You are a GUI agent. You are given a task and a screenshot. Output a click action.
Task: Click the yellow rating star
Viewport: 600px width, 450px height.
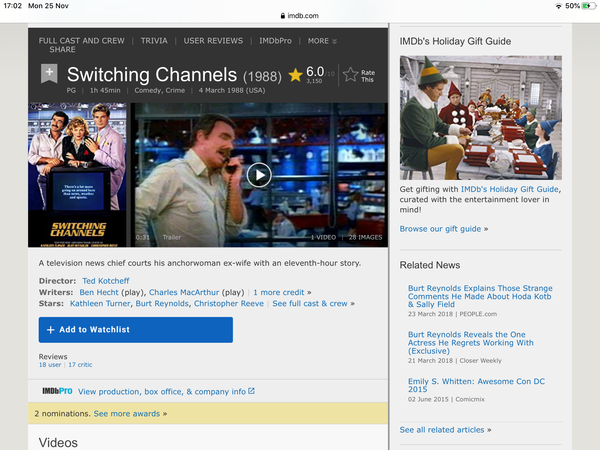click(295, 75)
